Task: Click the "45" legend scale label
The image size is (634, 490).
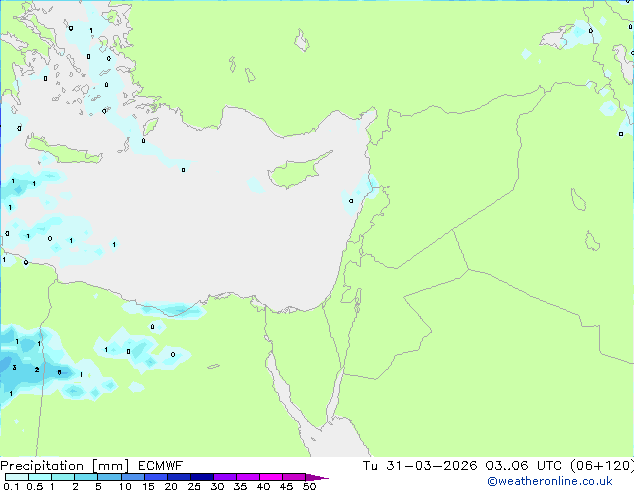Action: tap(286, 486)
